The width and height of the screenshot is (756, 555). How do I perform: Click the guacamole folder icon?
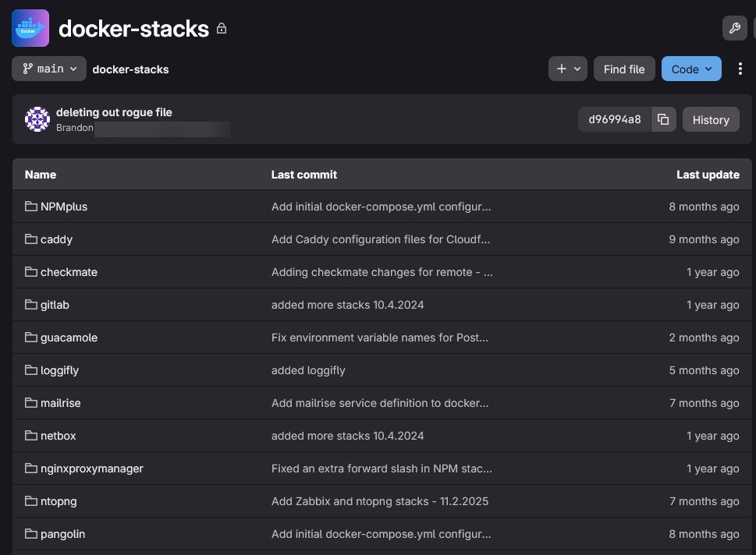31,338
